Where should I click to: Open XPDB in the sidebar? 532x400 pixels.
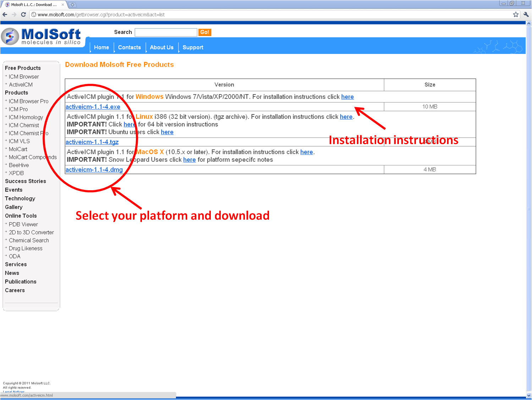(x=16, y=173)
